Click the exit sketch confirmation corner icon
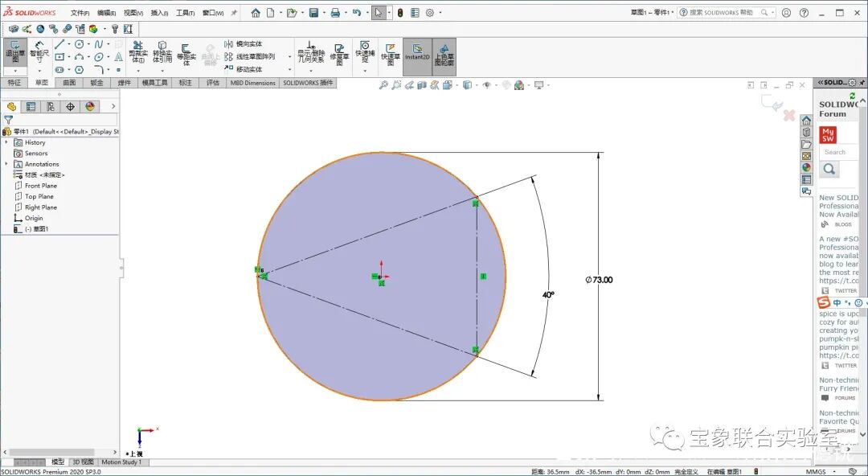The width and height of the screenshot is (868, 476). 772,103
